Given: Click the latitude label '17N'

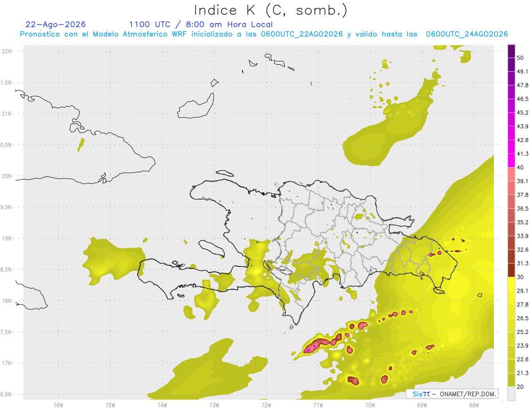Looking at the screenshot, I should tap(8, 364).
